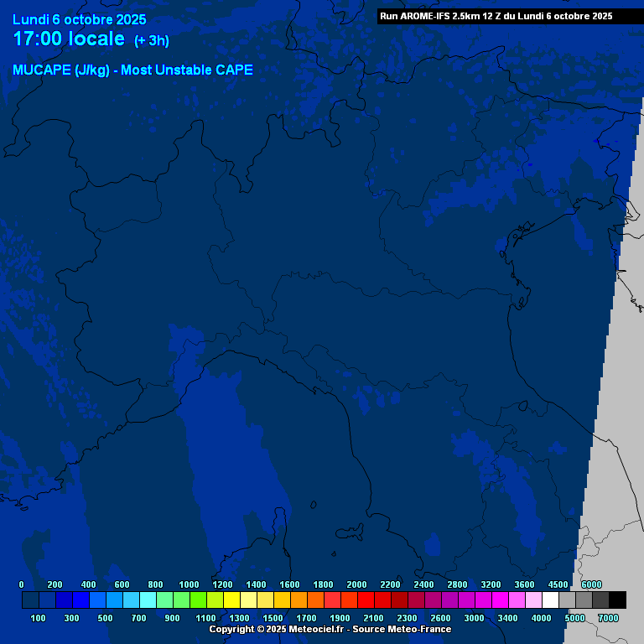
Task: Click the Run AROME-IFS 2.5km banner
Action: [496, 16]
